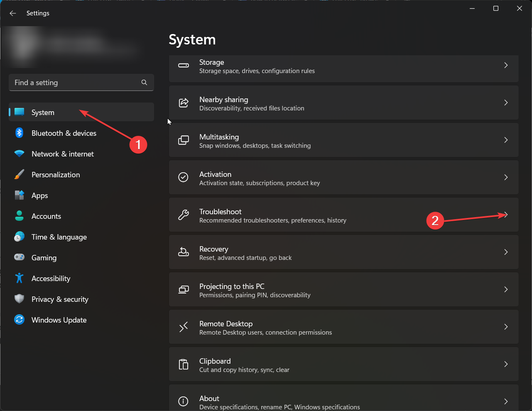Viewport: 532px width, 411px height.
Task: Click the search magnifier icon
Action: pyautogui.click(x=144, y=83)
